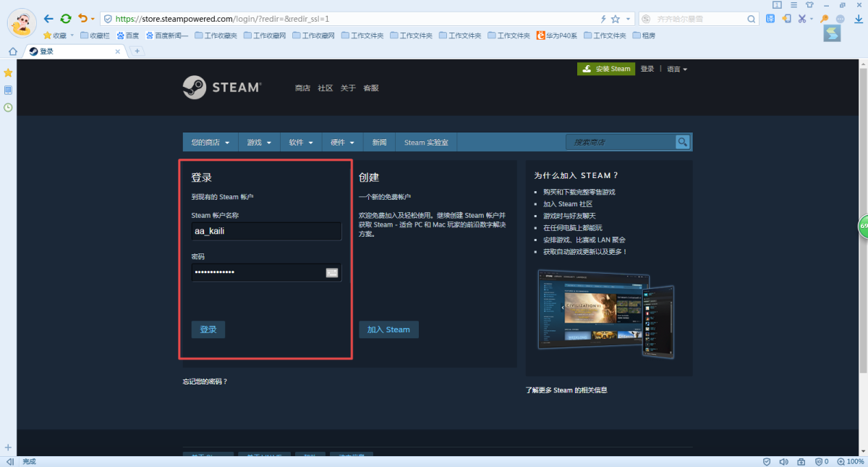
Task: Click the scissors screenshot tool icon
Action: tap(802, 19)
